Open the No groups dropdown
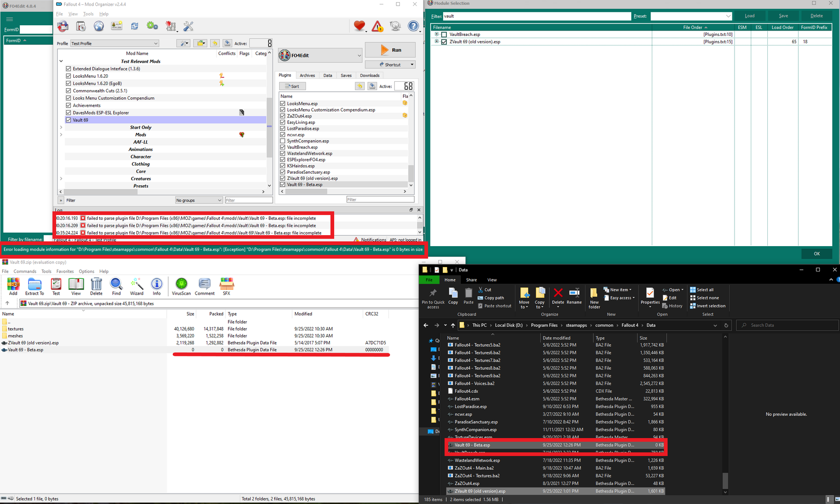This screenshot has height=504, width=840. tap(199, 200)
